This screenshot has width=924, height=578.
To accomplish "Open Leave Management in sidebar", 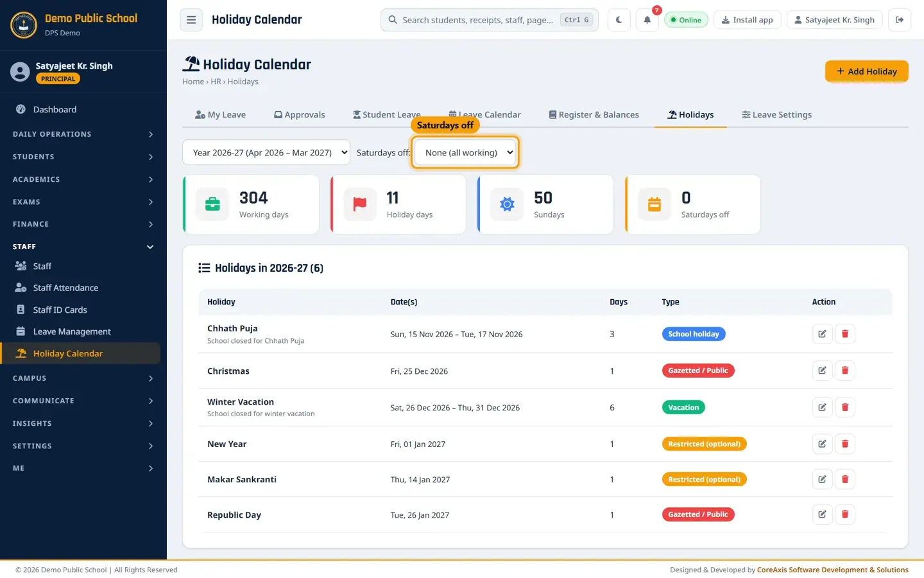I will click(81, 331).
